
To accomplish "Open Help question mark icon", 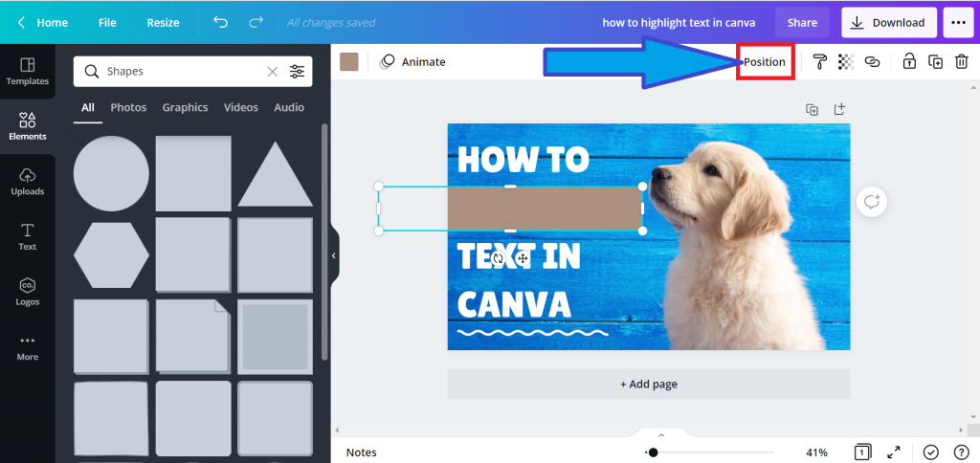I will [961, 452].
